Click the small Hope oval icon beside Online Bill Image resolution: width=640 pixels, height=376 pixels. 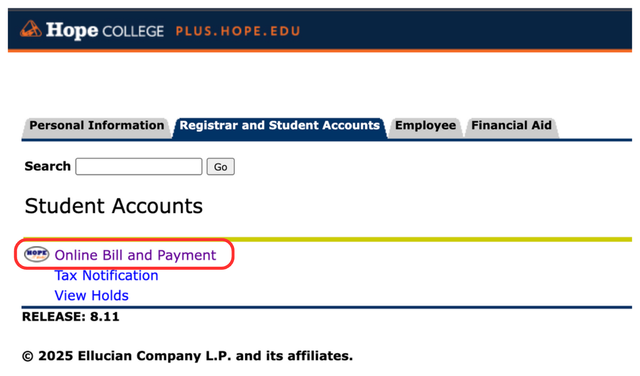(36, 254)
